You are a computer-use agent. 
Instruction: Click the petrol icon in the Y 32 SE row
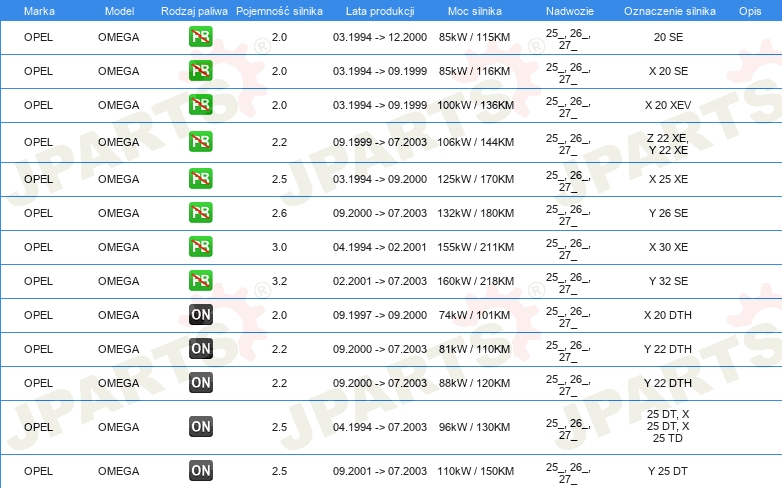point(200,280)
